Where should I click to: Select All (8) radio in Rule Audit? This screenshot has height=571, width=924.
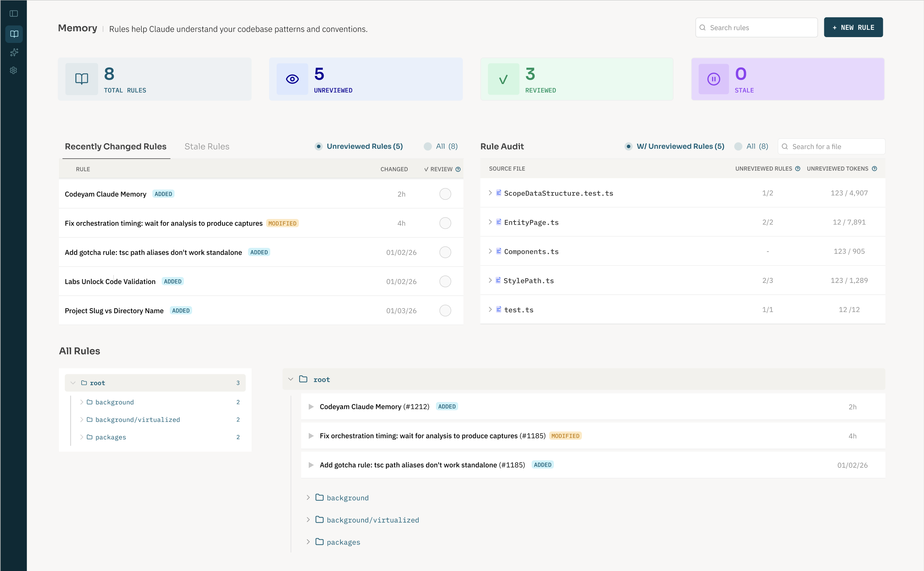click(x=738, y=147)
